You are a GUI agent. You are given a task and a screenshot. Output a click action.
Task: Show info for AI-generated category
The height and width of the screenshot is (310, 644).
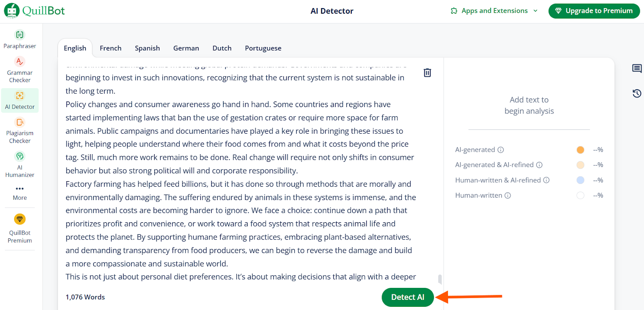click(501, 150)
